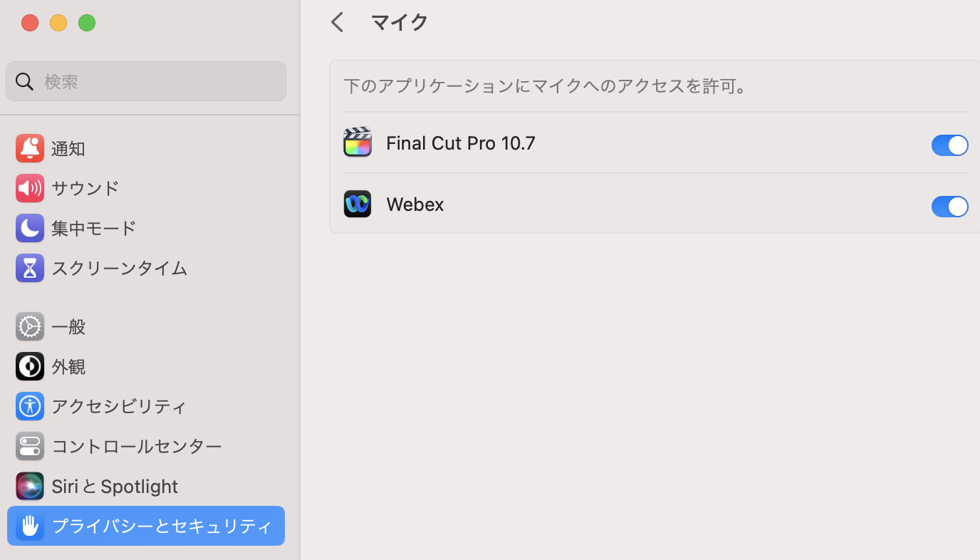Screen dimensions: 980x560
Task: Click the アクセシビリティ icon
Action: [x=30, y=406]
